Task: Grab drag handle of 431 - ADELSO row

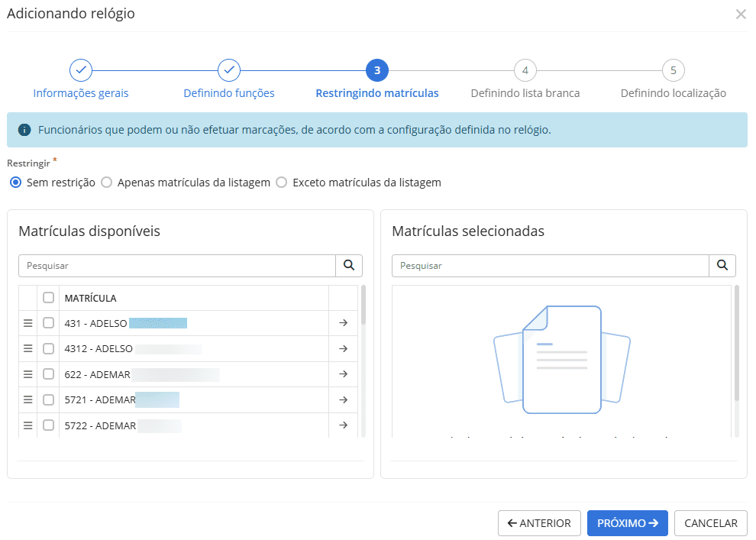Action: [28, 323]
